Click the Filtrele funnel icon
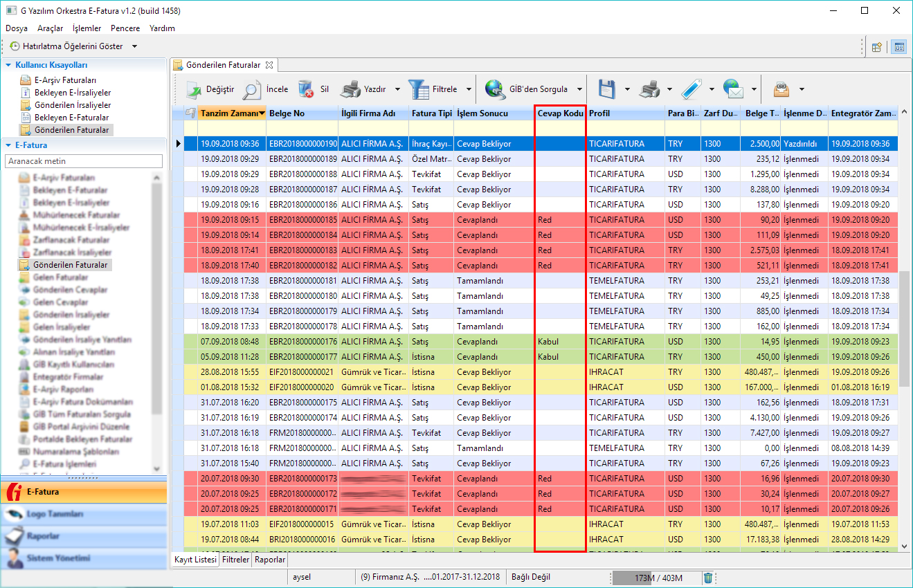The width and height of the screenshot is (913, 588). click(x=419, y=89)
